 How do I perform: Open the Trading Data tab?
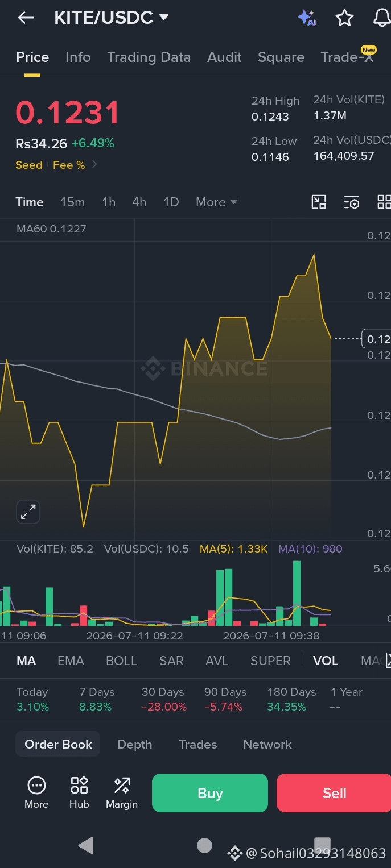point(149,57)
